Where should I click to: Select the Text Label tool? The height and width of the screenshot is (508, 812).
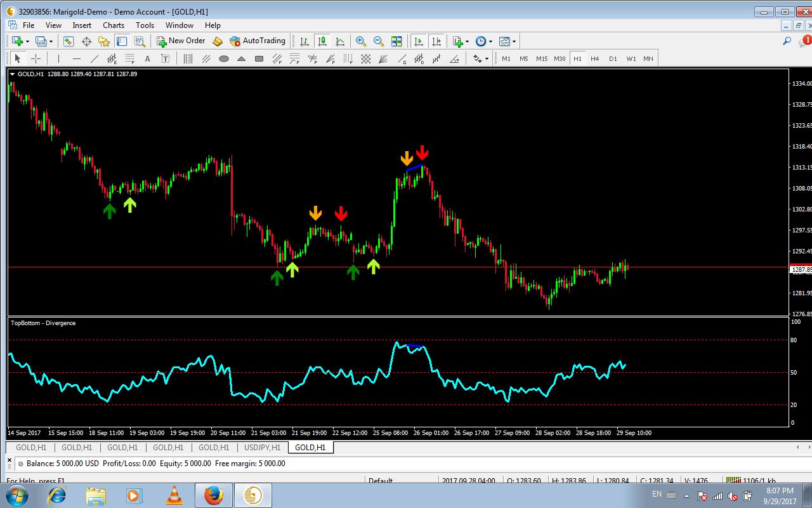click(166, 58)
